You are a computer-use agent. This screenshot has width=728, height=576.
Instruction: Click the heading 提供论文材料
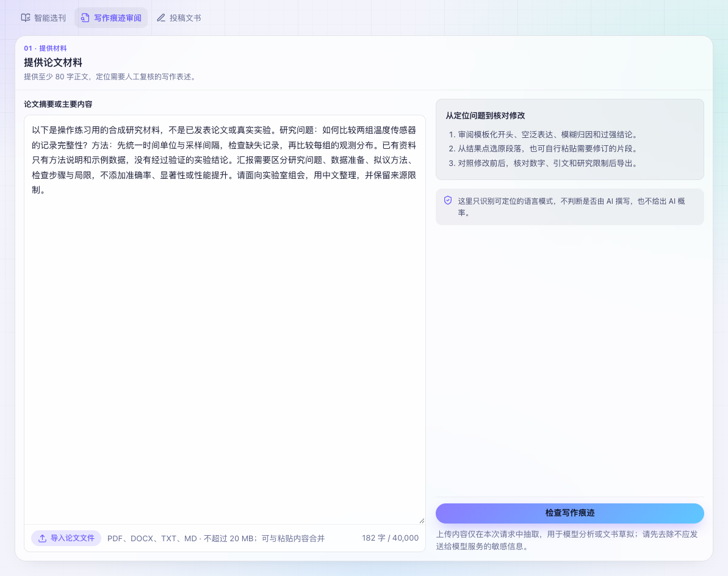pyautogui.click(x=53, y=63)
